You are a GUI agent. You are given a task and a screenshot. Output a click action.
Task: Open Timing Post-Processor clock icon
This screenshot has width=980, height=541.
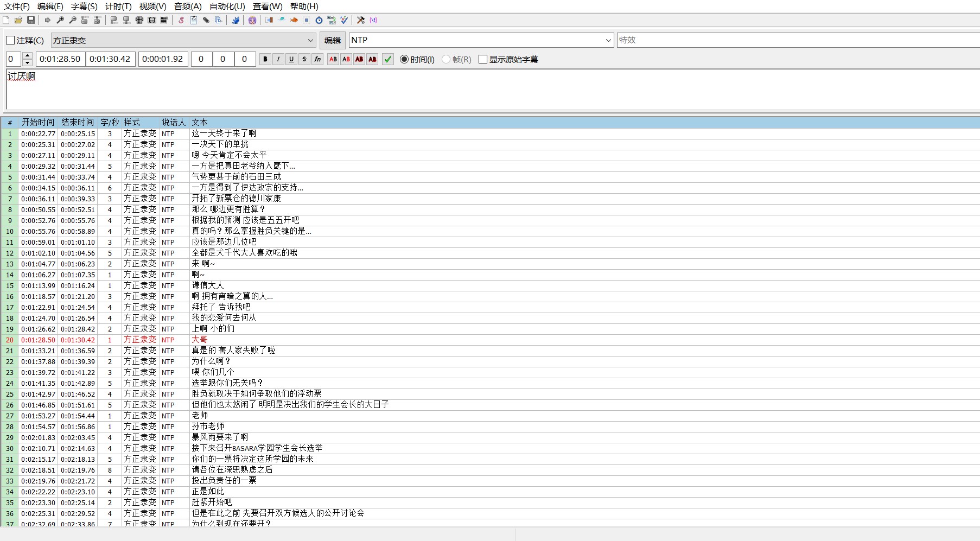(x=319, y=20)
